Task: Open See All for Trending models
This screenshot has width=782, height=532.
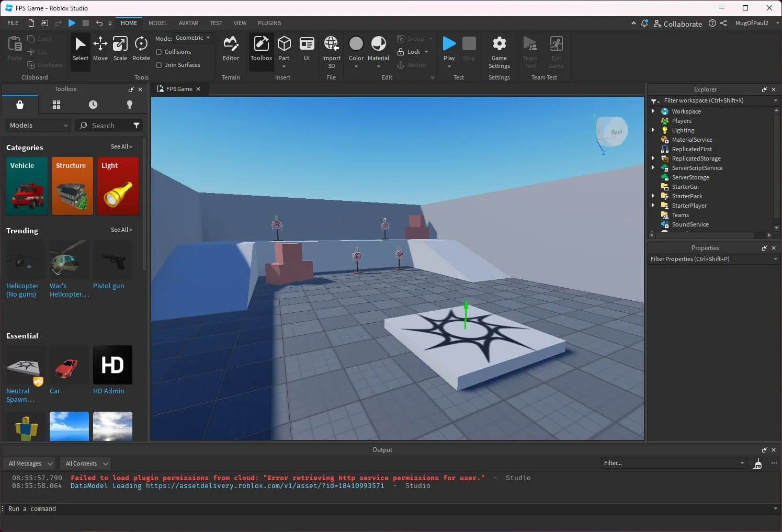Action: pyautogui.click(x=121, y=230)
